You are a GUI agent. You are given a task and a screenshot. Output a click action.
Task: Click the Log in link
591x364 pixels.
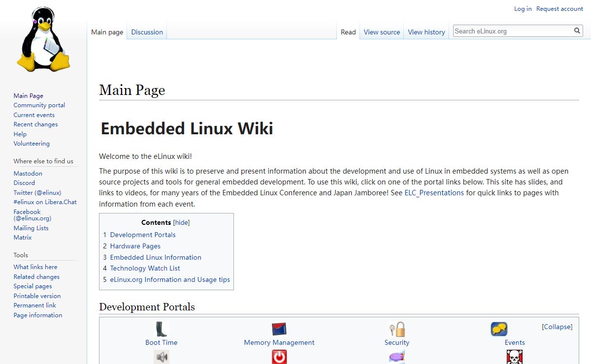tap(523, 9)
